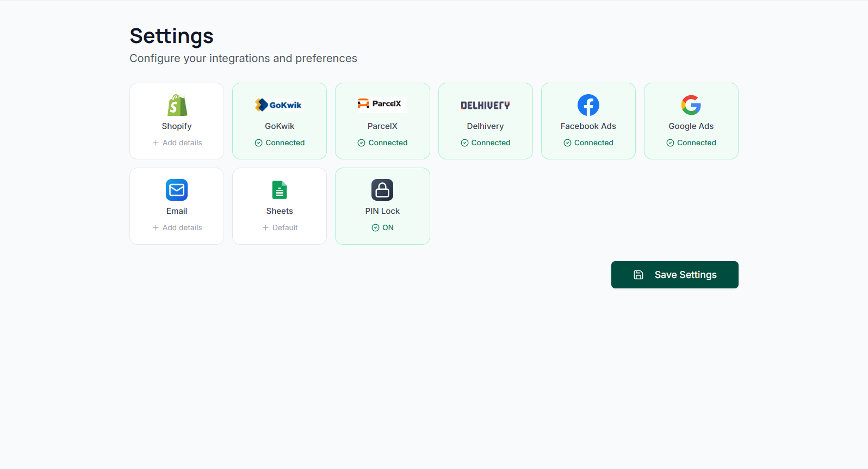Click the plus icon beside Sheets Default
This screenshot has width=868, height=469.
point(265,228)
